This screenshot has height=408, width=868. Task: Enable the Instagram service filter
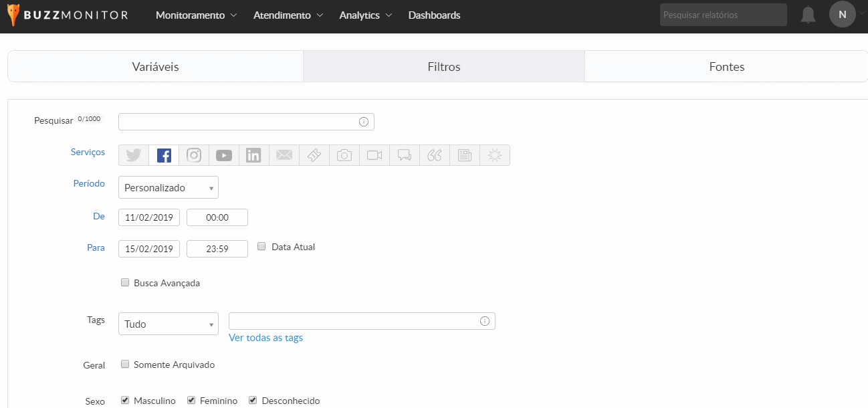point(194,155)
